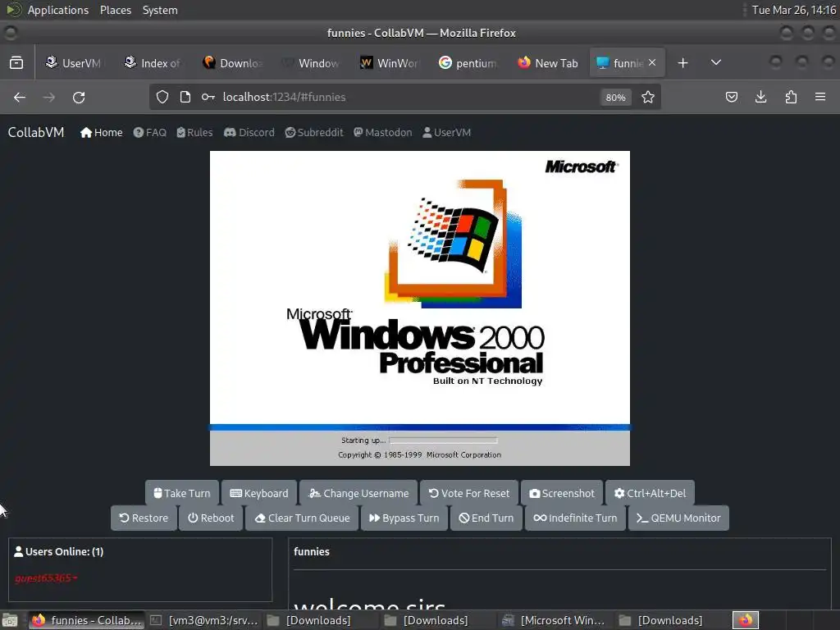The image size is (840, 630).
Task: Restore the VM snapshot
Action: [144, 518]
